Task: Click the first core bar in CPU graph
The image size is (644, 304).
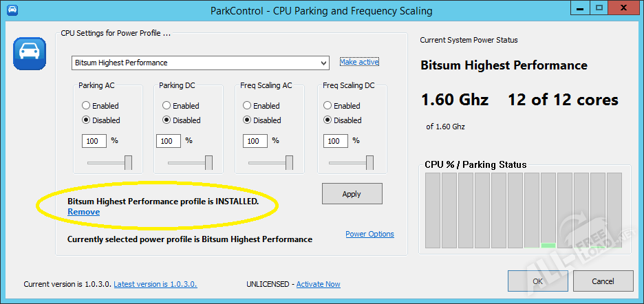Action: 433,210
